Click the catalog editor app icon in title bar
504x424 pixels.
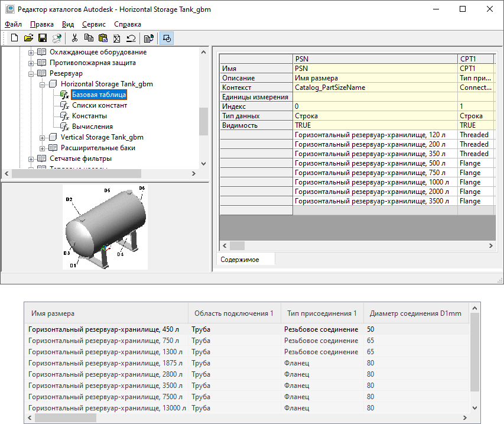click(x=10, y=9)
